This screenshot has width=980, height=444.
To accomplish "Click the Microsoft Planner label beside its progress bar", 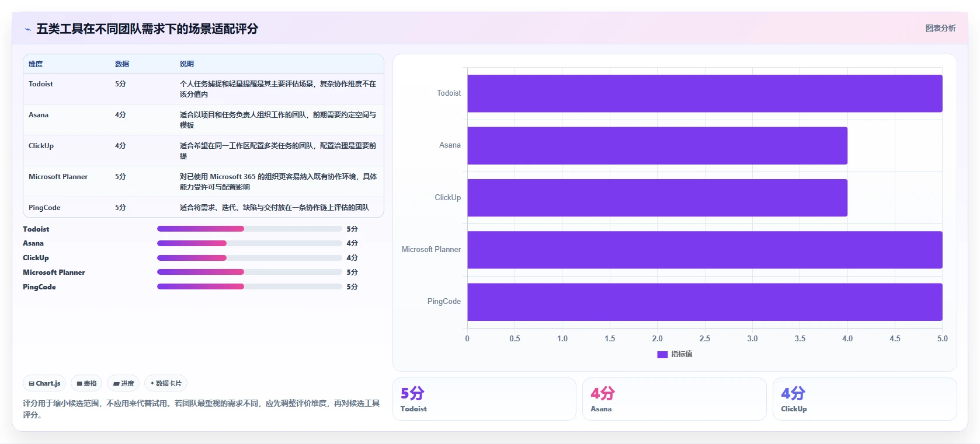I will (54, 272).
